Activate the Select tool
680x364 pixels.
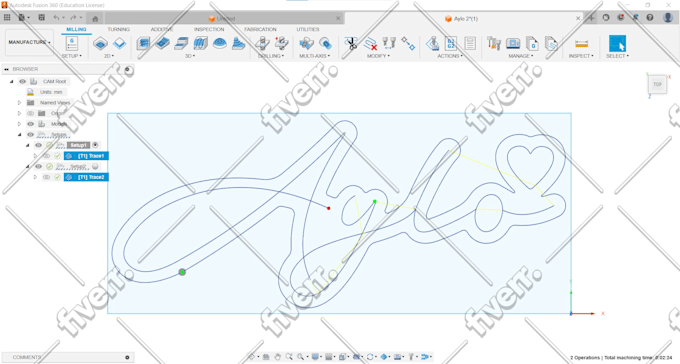[x=618, y=43]
